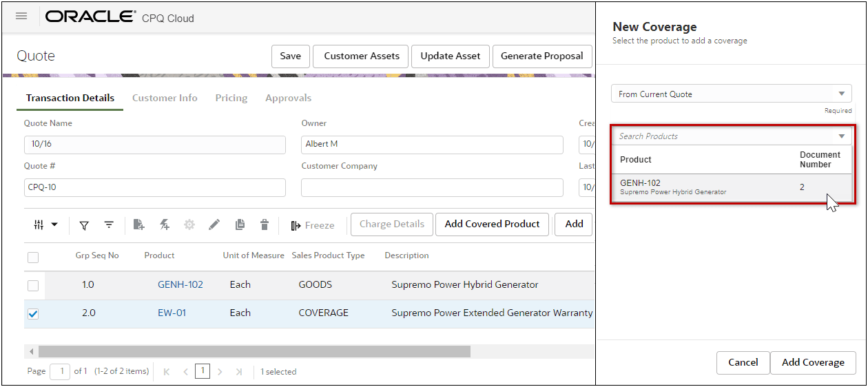The width and height of the screenshot is (868, 387).
Task: Select GENH-102 from product results
Action: pyautogui.click(x=732, y=187)
